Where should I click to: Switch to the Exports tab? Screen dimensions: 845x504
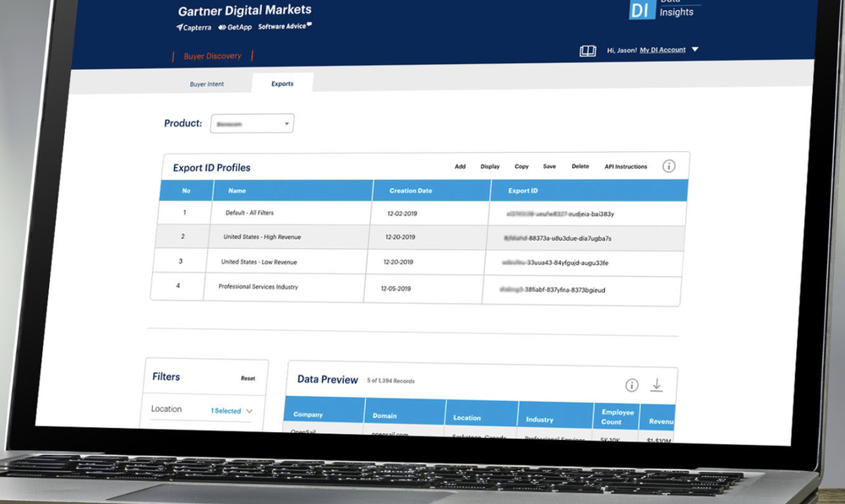pos(282,84)
